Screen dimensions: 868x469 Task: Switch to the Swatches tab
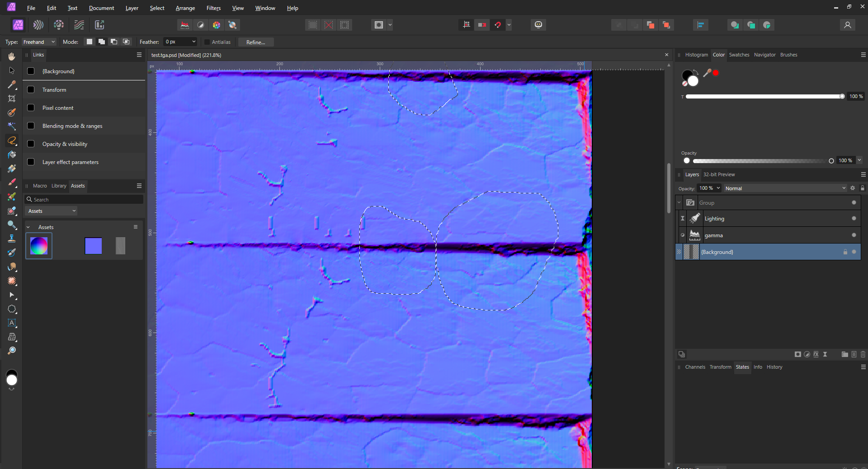[739, 55]
